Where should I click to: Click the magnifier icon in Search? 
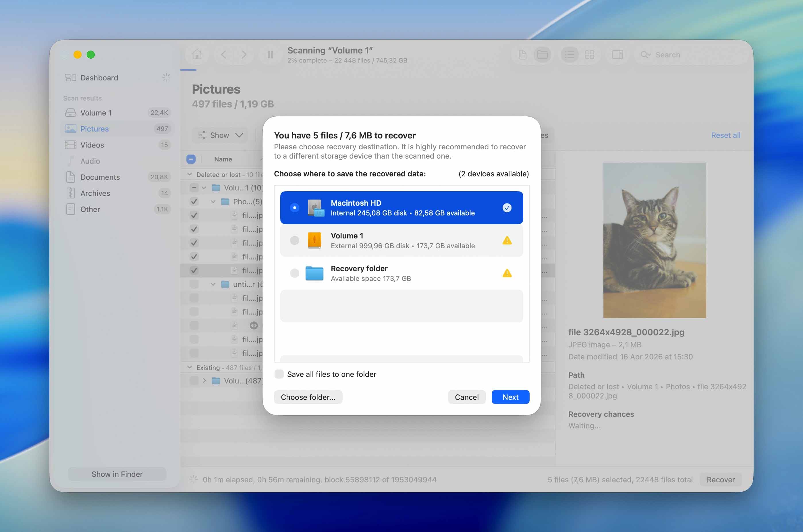coord(645,55)
